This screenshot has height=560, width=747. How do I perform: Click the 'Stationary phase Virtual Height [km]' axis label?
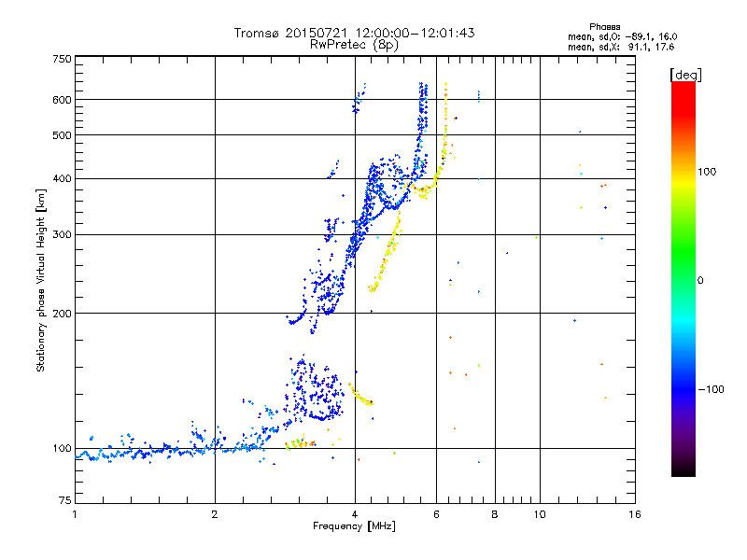[41, 281]
